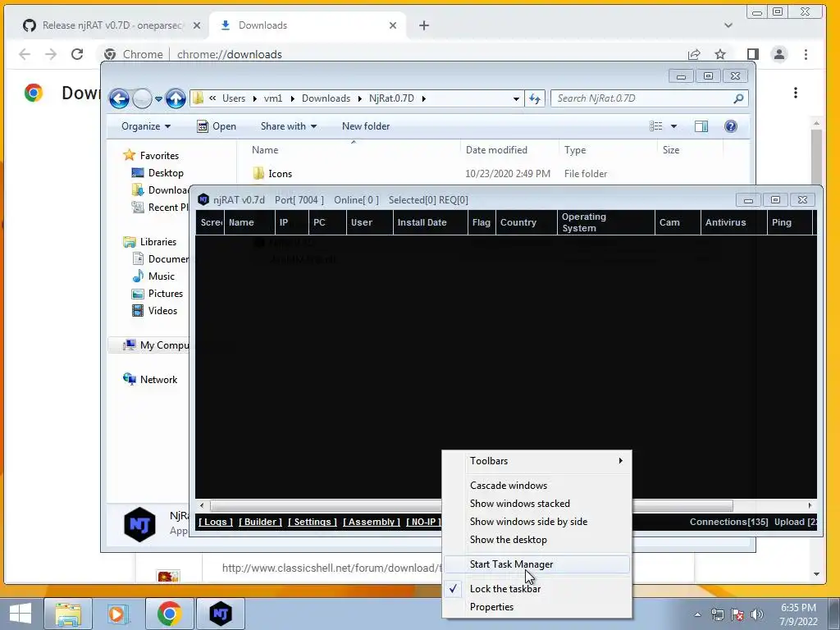Open taskbar Properties entry
This screenshot has height=630, width=840.
(536, 607)
